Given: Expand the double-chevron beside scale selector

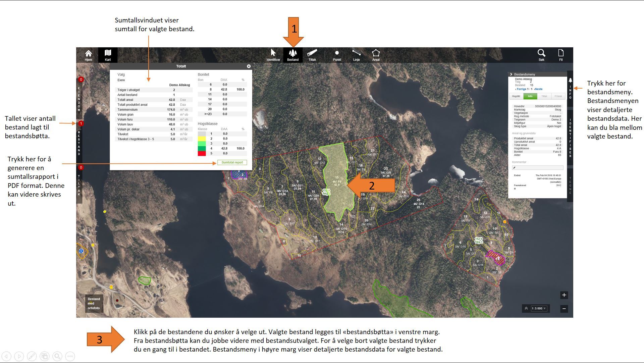Looking at the screenshot, I should tap(526, 308).
